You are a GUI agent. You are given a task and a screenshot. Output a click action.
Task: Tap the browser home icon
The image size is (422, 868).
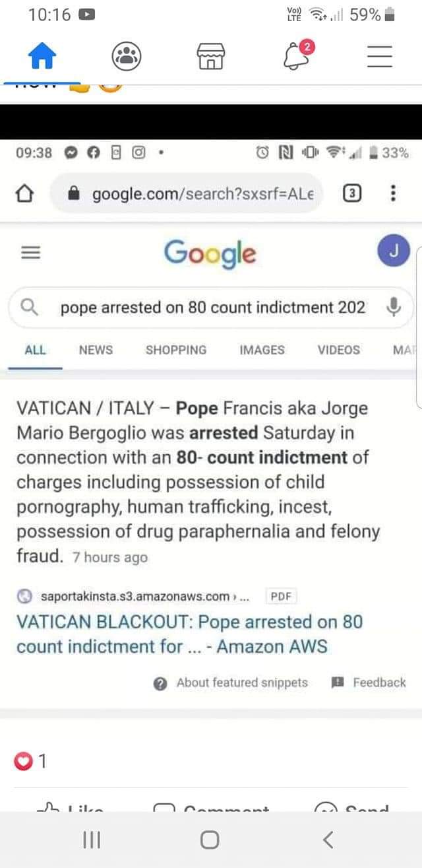tap(24, 194)
